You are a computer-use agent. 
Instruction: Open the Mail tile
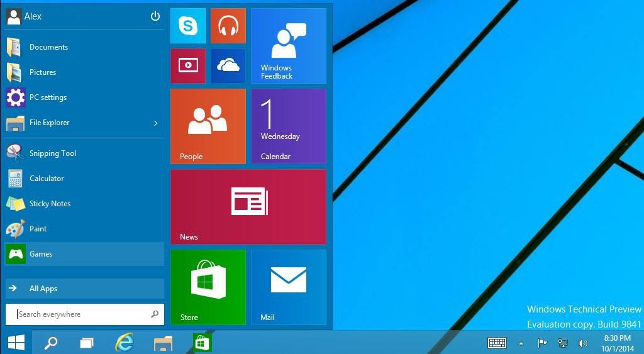click(288, 287)
